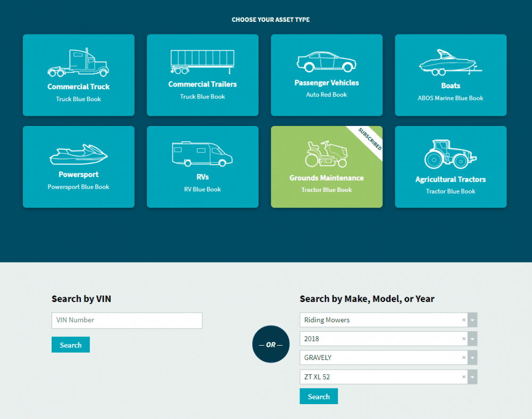
Task: Open the ZT XL 52 model dropdown
Action: point(473,377)
